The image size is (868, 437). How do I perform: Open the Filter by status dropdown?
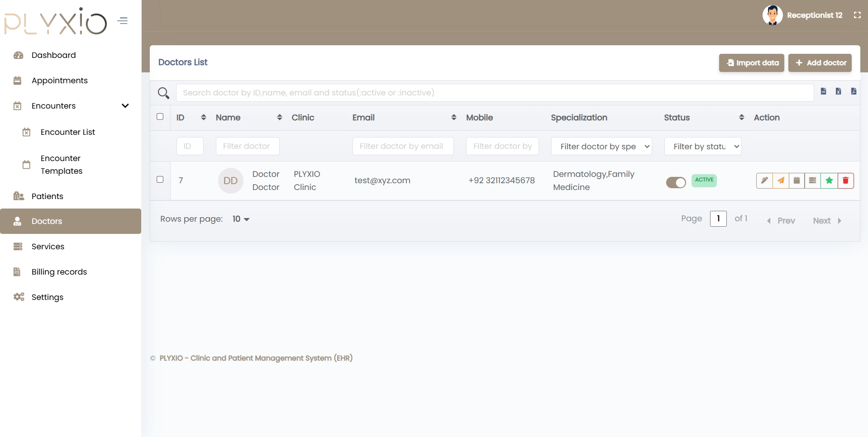[702, 146]
